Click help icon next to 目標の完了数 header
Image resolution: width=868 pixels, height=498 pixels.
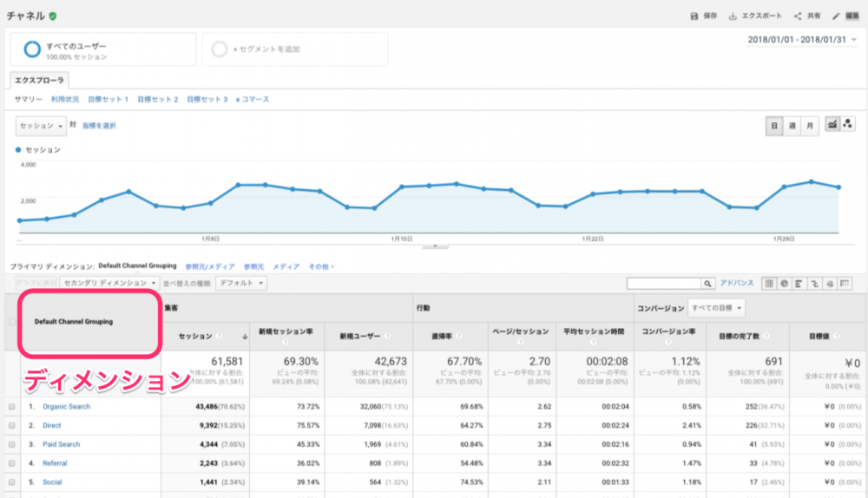[x=766, y=336]
